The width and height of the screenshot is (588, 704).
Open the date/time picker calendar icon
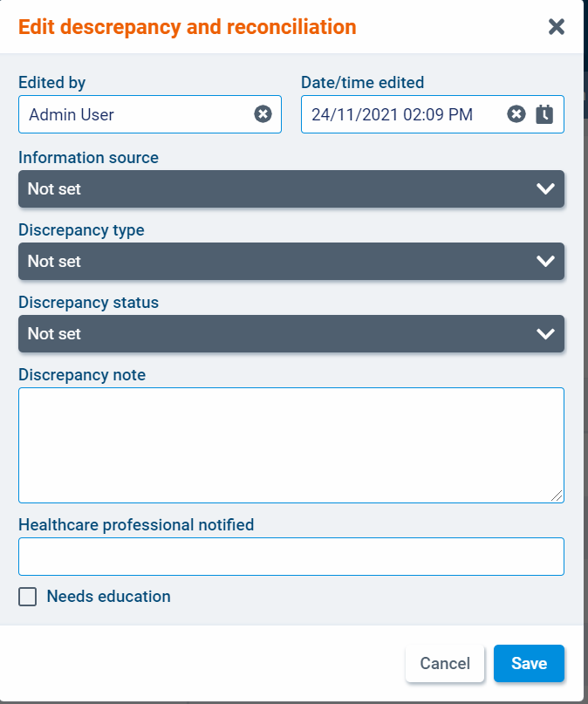pos(544,114)
